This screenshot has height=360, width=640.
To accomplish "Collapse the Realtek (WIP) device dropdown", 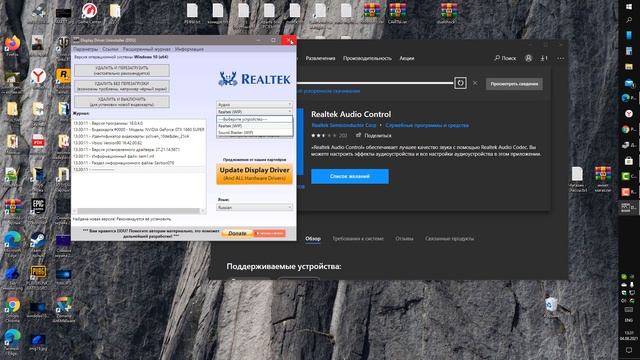I will tap(254, 111).
